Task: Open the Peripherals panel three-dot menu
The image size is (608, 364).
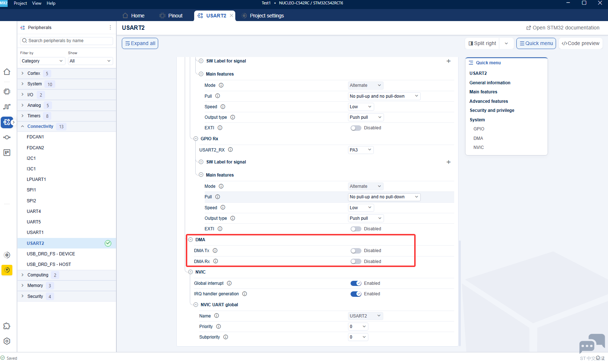Action: [x=110, y=28]
